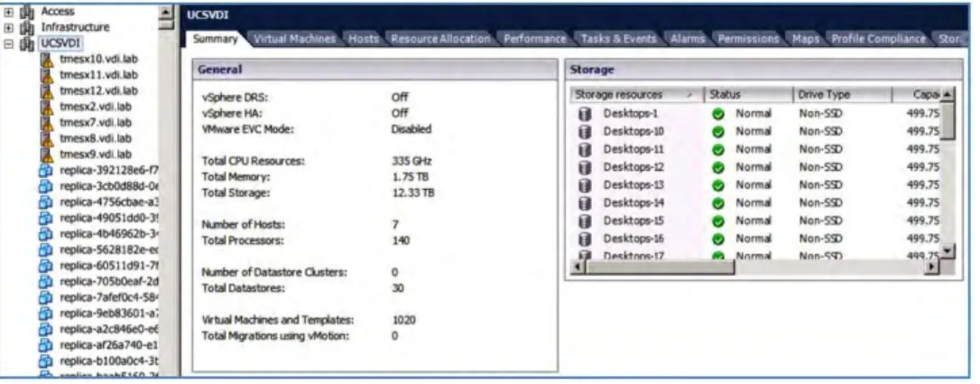
Task: Click the Infrastructure datacenter icon
Action: 25,28
